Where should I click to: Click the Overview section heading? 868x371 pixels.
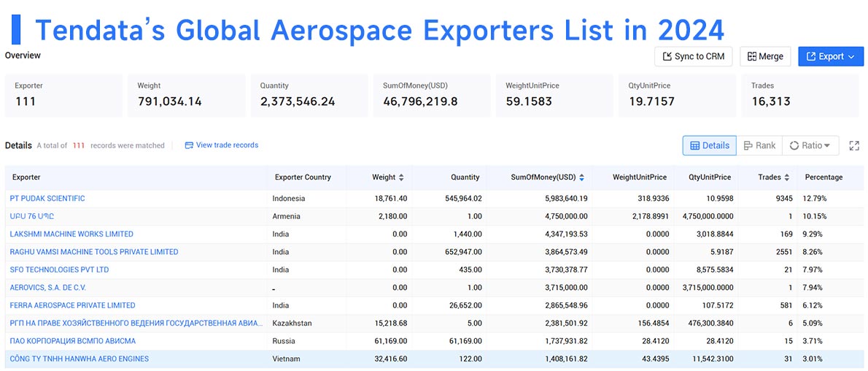[23, 56]
